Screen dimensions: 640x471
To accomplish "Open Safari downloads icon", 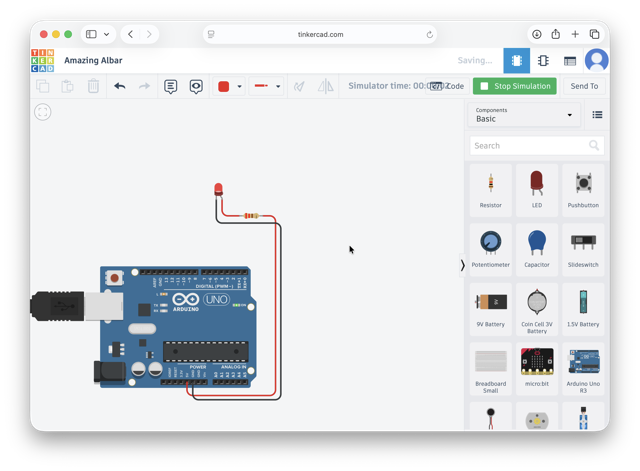I will coord(537,34).
